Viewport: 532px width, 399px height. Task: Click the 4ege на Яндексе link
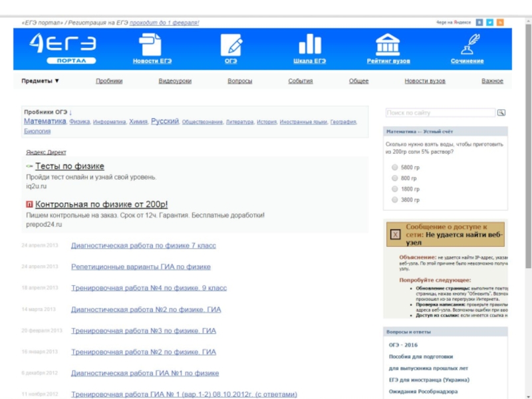454,23
